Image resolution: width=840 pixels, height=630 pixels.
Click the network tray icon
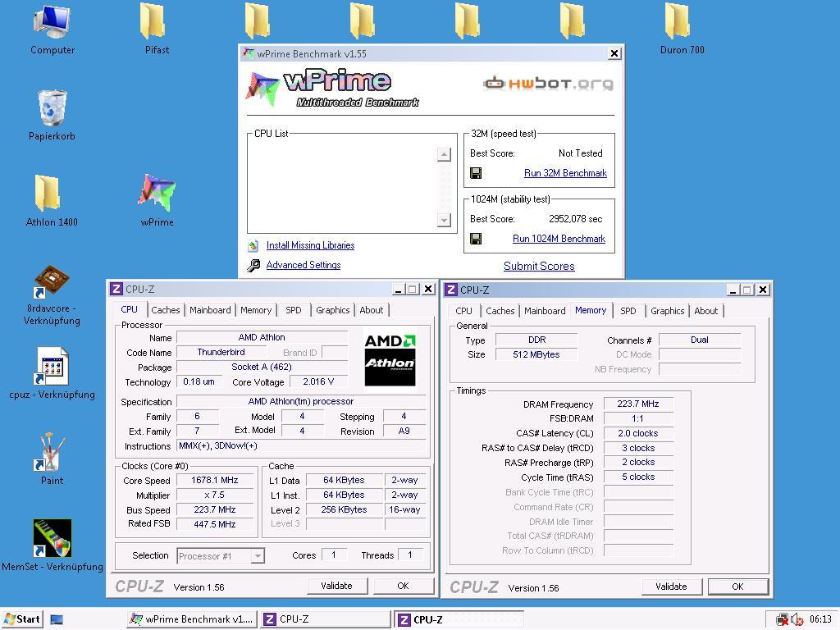[x=782, y=620]
